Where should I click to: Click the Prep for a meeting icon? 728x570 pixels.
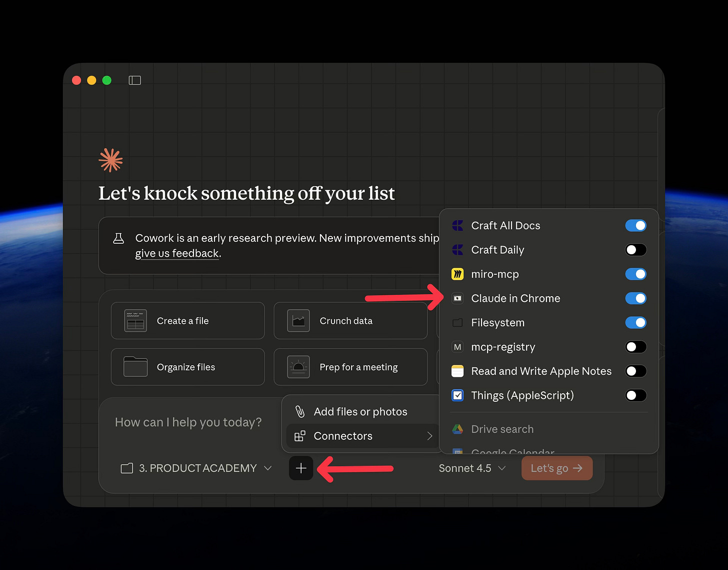[x=298, y=367]
